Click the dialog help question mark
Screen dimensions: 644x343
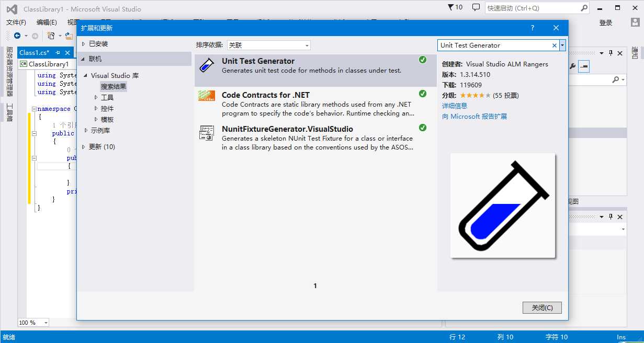tap(533, 28)
